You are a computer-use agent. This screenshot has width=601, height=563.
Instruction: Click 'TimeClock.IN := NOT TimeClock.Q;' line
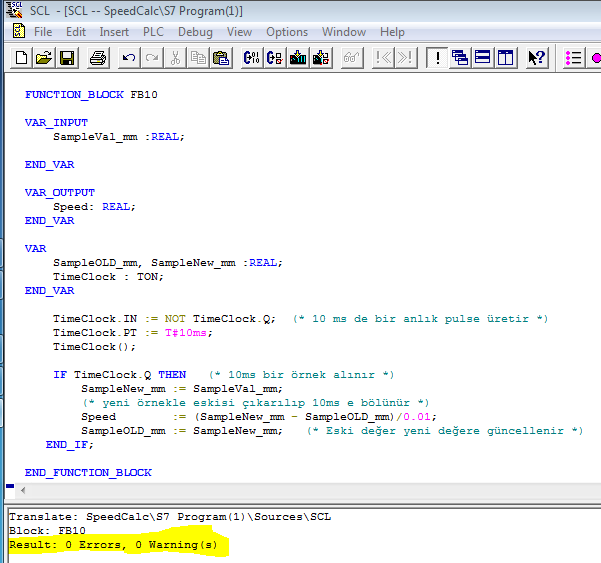click(164, 319)
